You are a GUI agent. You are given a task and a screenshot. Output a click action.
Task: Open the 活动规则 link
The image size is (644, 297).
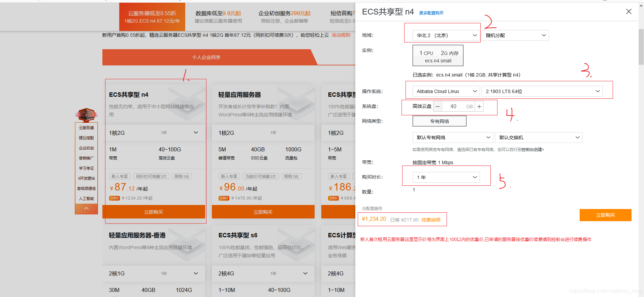(341, 35)
